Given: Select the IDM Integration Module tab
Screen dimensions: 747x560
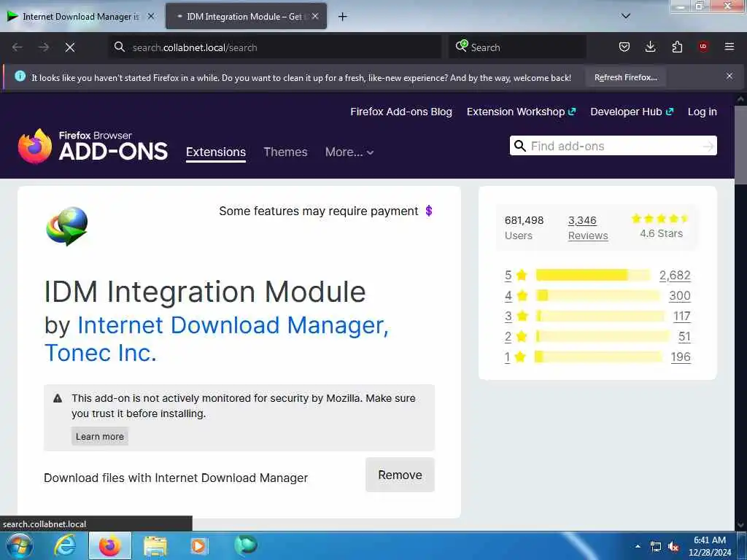Looking at the screenshot, I should point(246,16).
